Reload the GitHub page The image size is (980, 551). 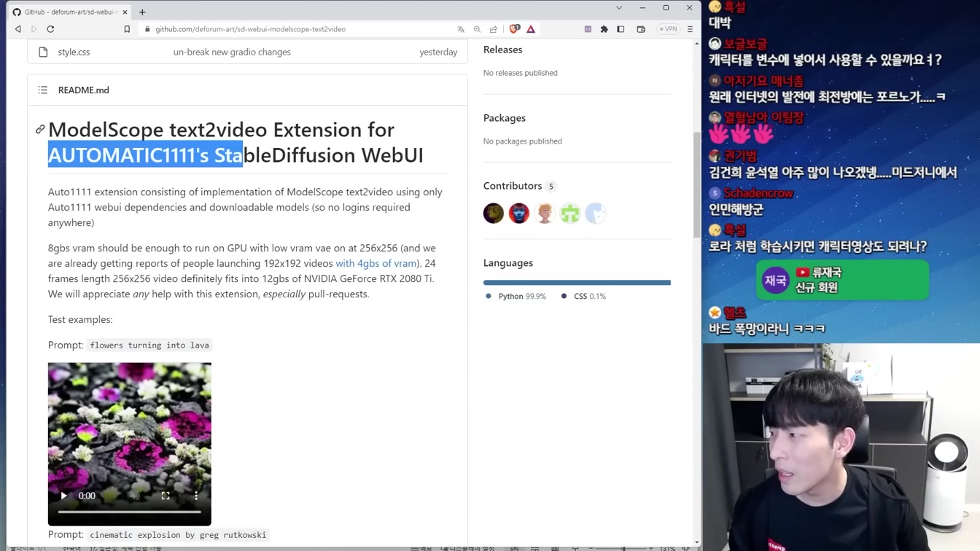pos(50,29)
